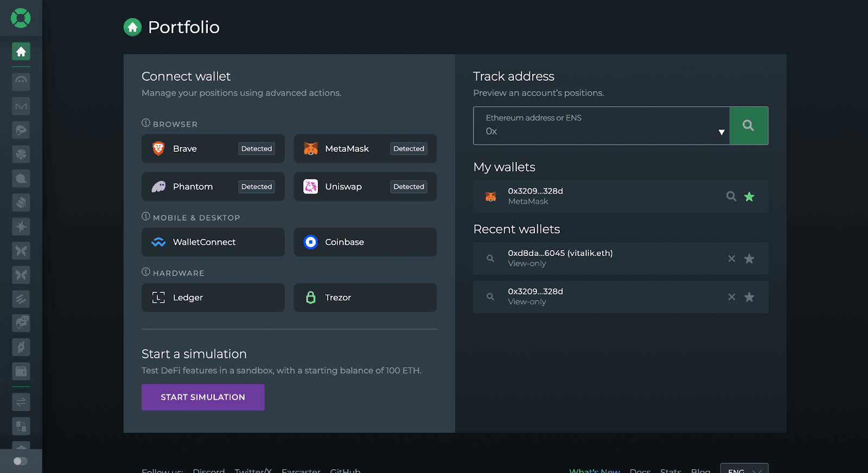Connect with MetaMask in the Connect wallet panel
This screenshot has width=868, height=473.
pos(365,149)
